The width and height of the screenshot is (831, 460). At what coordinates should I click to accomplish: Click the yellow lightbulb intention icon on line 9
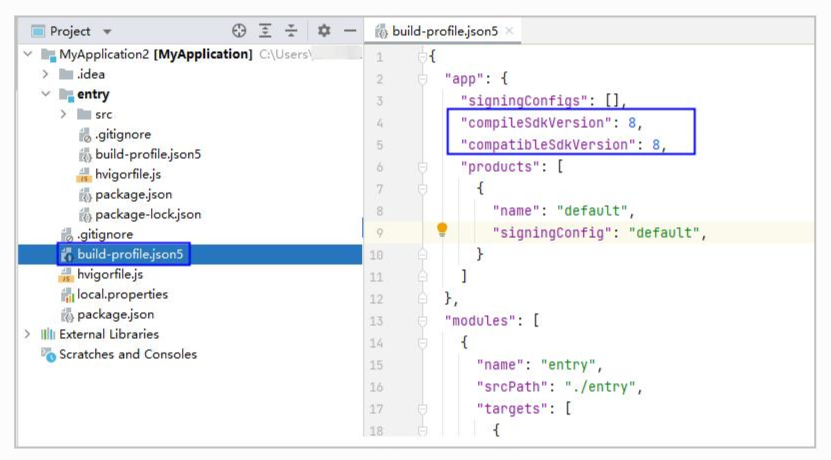point(442,229)
